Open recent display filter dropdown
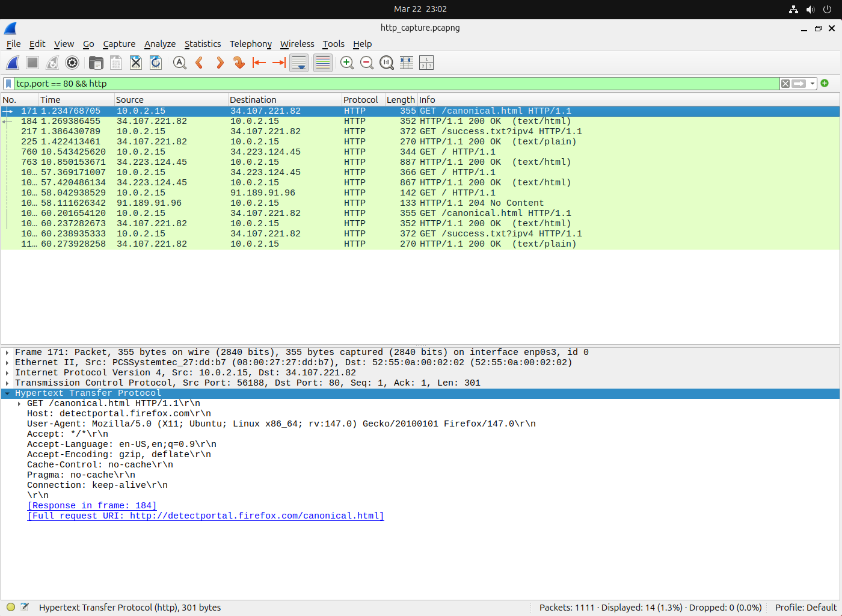 click(x=813, y=84)
